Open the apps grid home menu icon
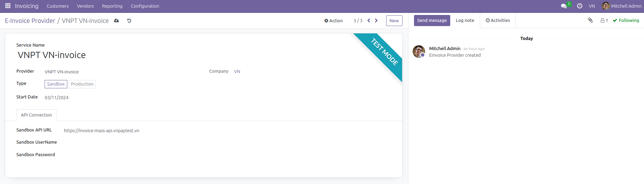 8,6
